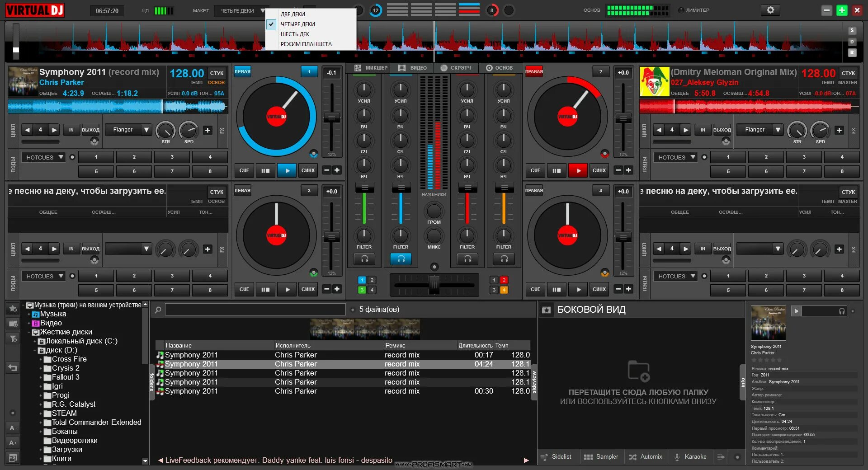Click the Symphony 2011 album cover on deck 1

[x=23, y=81]
